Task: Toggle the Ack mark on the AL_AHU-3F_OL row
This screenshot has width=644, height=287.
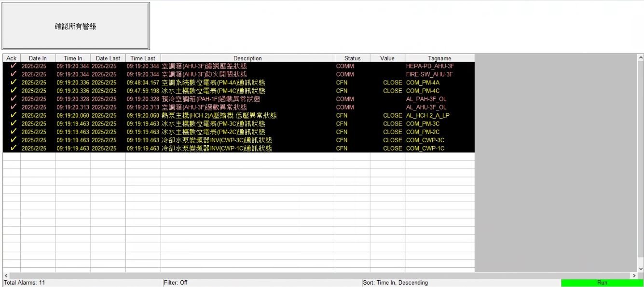Action: click(x=13, y=107)
